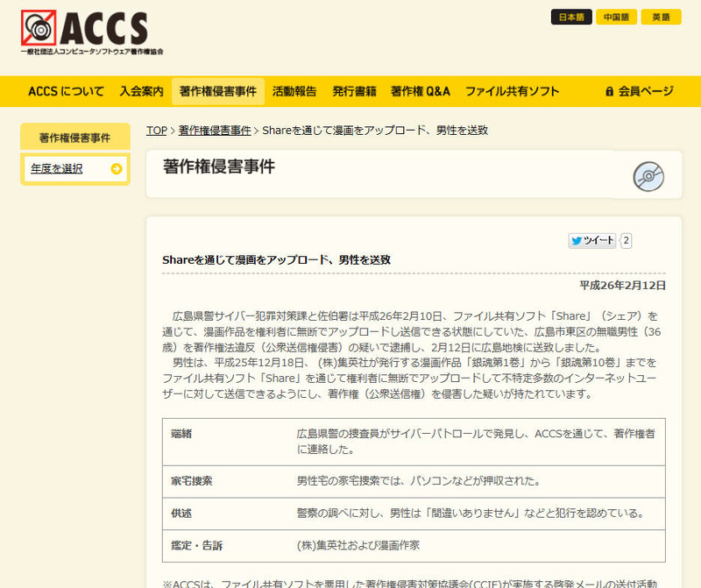This screenshot has height=588, width=701.
Task: Switch language to 日本語
Action: tap(570, 18)
